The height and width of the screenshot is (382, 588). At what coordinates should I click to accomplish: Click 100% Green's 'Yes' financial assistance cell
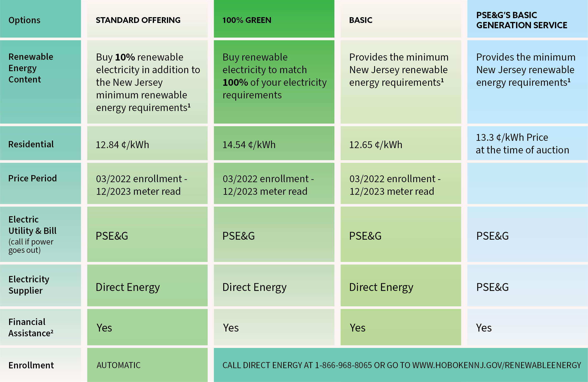coord(274,327)
